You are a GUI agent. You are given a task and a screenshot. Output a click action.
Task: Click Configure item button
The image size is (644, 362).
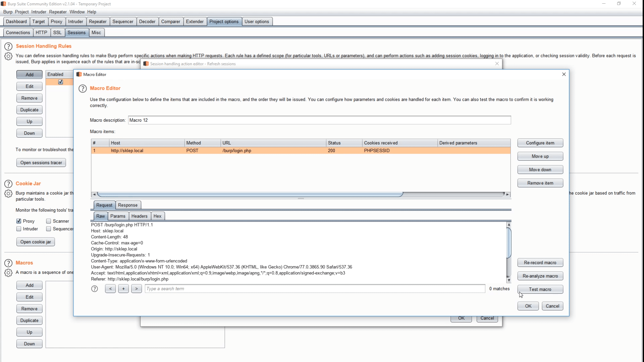click(540, 143)
